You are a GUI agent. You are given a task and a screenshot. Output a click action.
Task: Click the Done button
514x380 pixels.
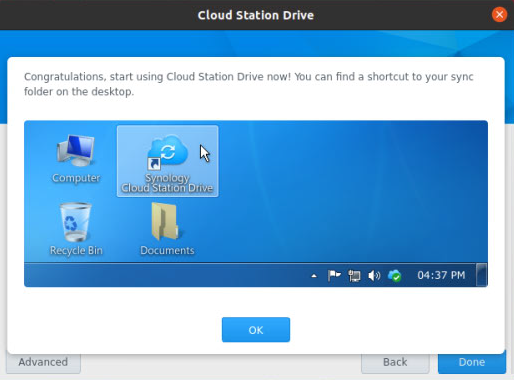tap(472, 362)
